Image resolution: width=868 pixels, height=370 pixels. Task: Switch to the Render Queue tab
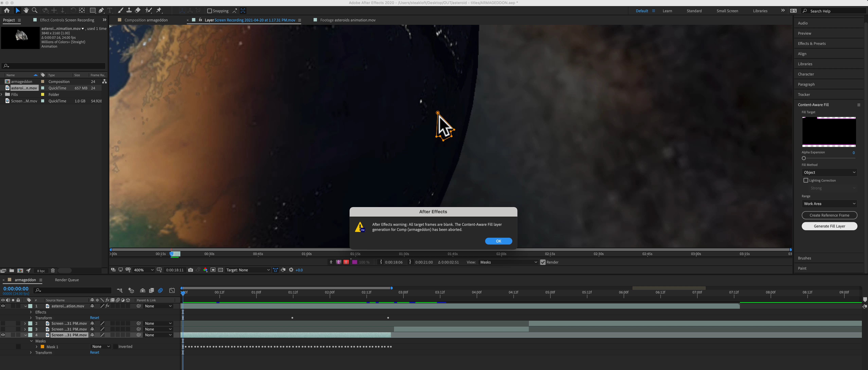coord(67,280)
